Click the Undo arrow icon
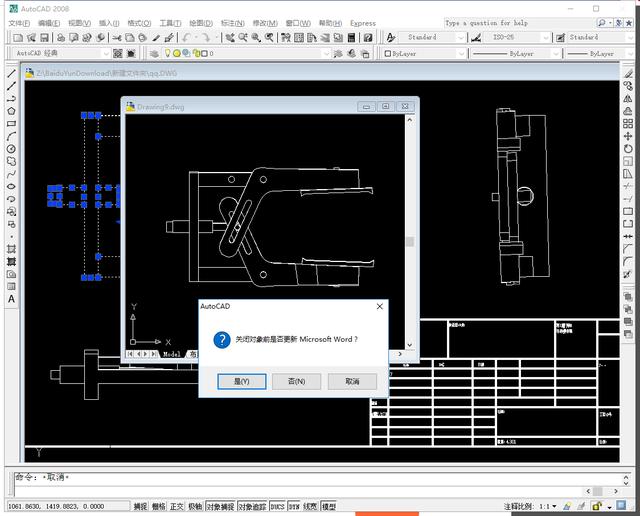 (x=186, y=37)
